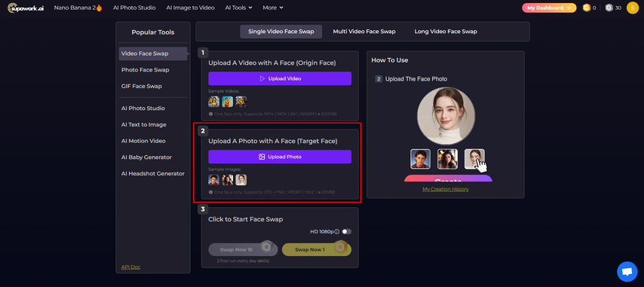Select Single Video Face Swap tab
Image resolution: width=644 pixels, height=287 pixels.
pyautogui.click(x=281, y=32)
